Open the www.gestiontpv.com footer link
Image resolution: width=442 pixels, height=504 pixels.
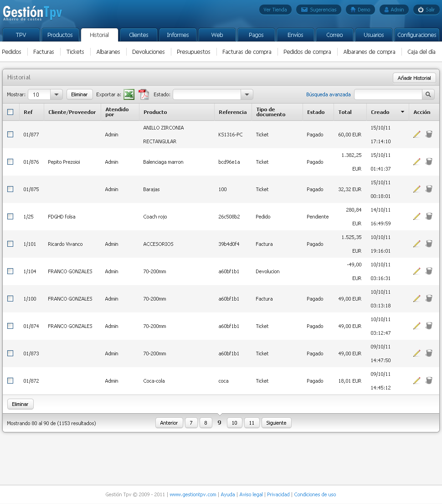coord(193,494)
